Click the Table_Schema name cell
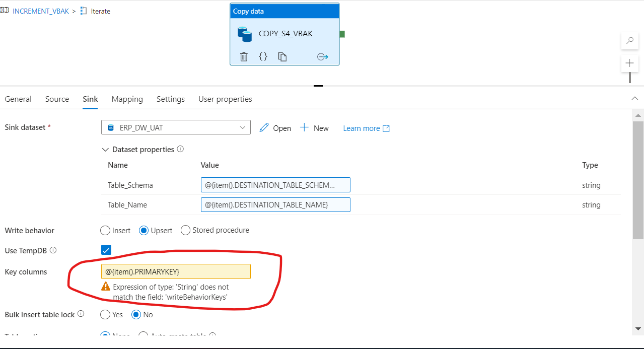This screenshot has width=644, height=349. 130,185
